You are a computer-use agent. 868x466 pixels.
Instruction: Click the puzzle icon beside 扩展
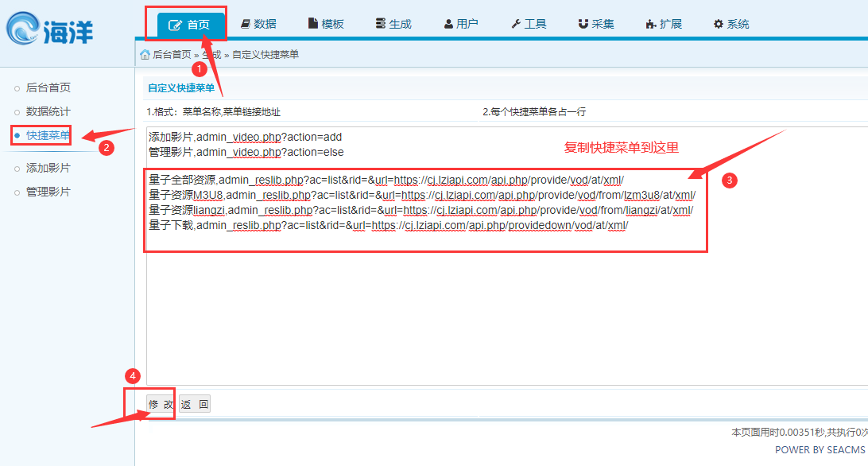point(651,24)
